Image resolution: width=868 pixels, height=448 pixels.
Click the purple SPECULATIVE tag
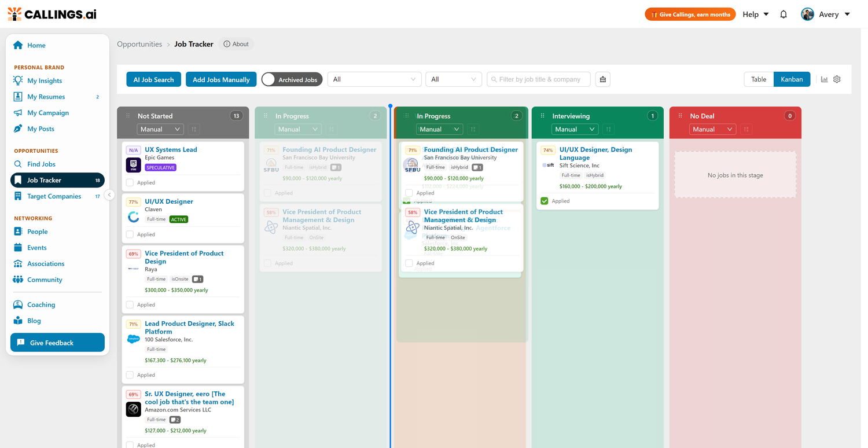click(161, 168)
